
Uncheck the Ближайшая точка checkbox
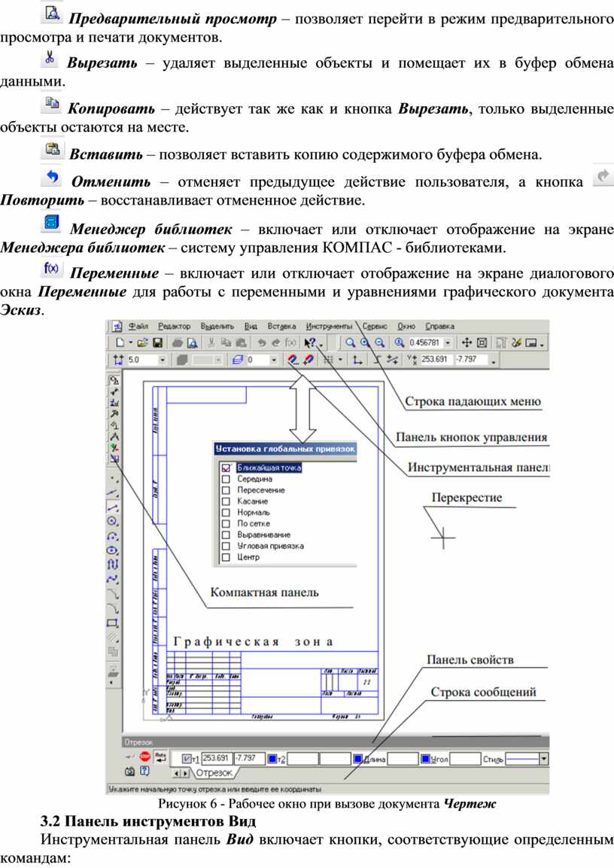pos(226,468)
